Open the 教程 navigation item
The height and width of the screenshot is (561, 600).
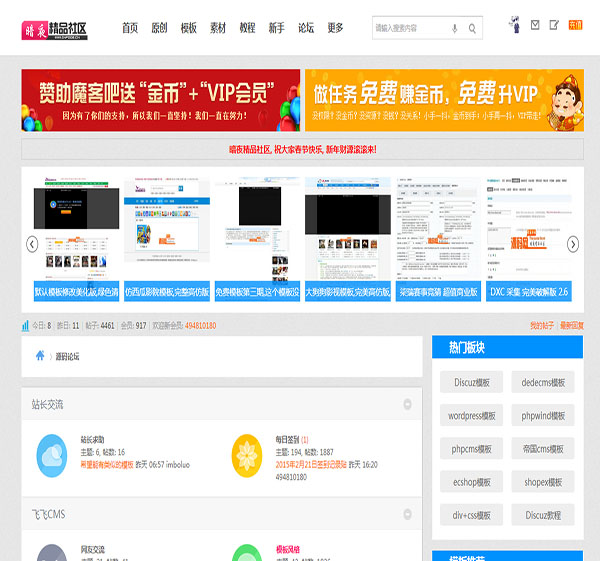click(x=247, y=28)
